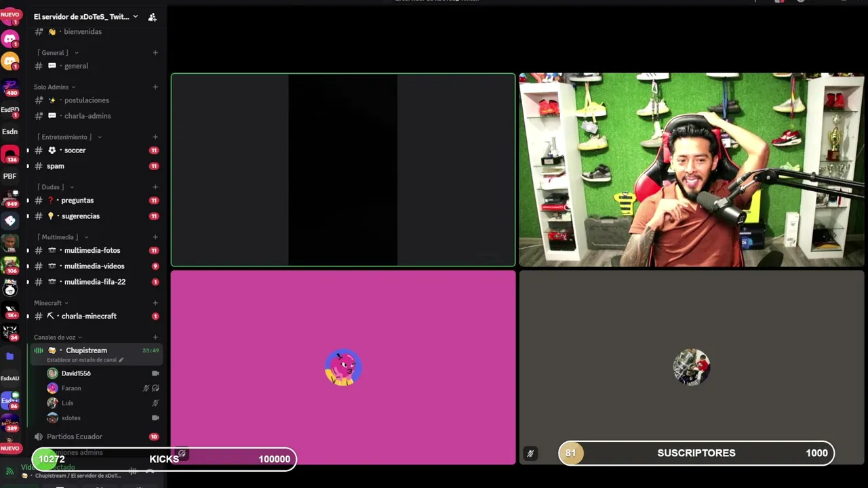The image size is (868, 488).
Task: Click user Faraon in the voice channel
Action: (103, 388)
